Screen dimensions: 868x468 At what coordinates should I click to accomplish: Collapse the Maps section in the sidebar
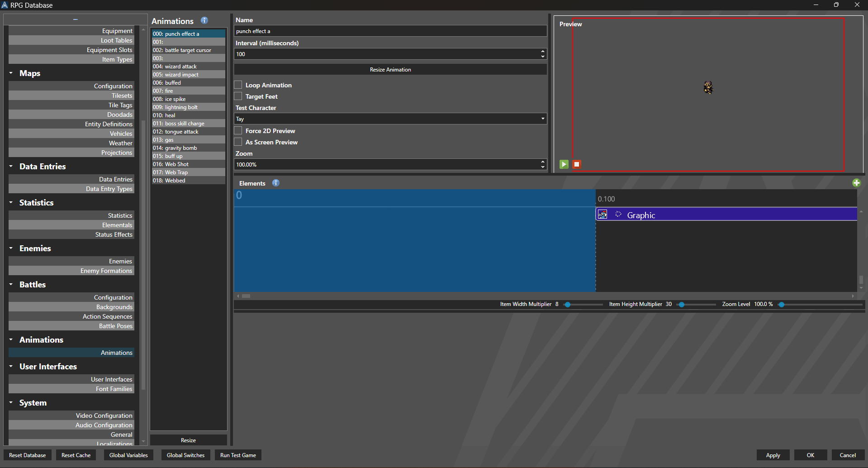(10, 73)
